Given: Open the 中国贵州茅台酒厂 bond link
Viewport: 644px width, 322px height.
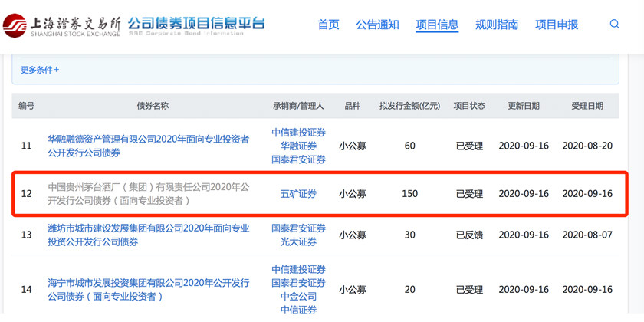Looking at the screenshot, I should pyautogui.click(x=148, y=194).
